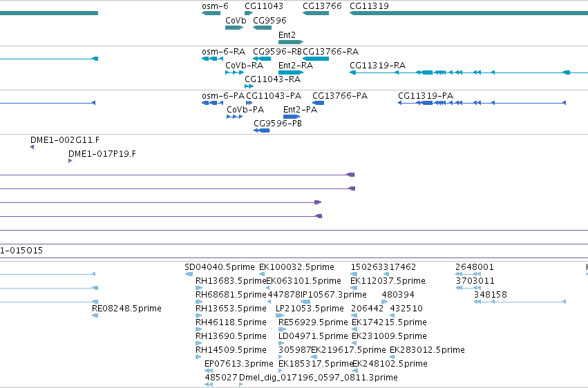Screen dimensions: 588x388
Task: Click the CG9596-PB protein glyph
Action: point(262,130)
